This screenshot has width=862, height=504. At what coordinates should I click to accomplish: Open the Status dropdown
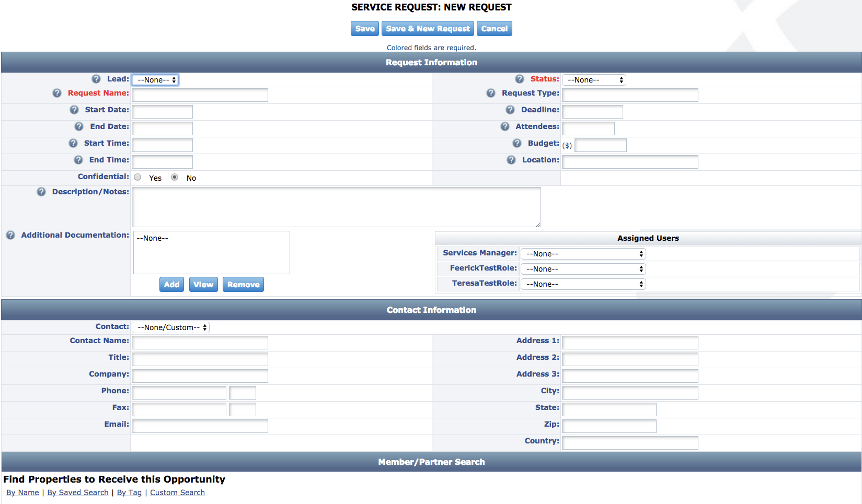pyautogui.click(x=594, y=80)
